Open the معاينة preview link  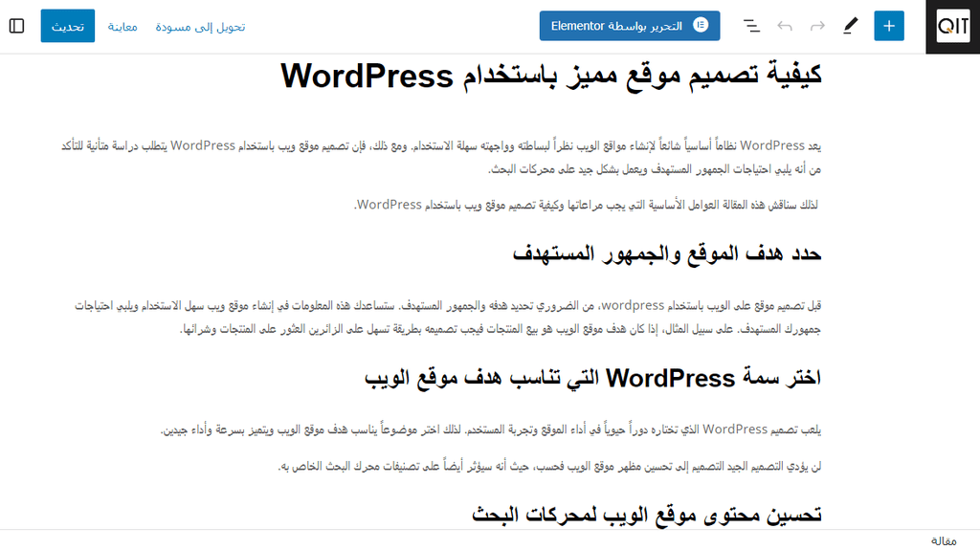click(122, 27)
